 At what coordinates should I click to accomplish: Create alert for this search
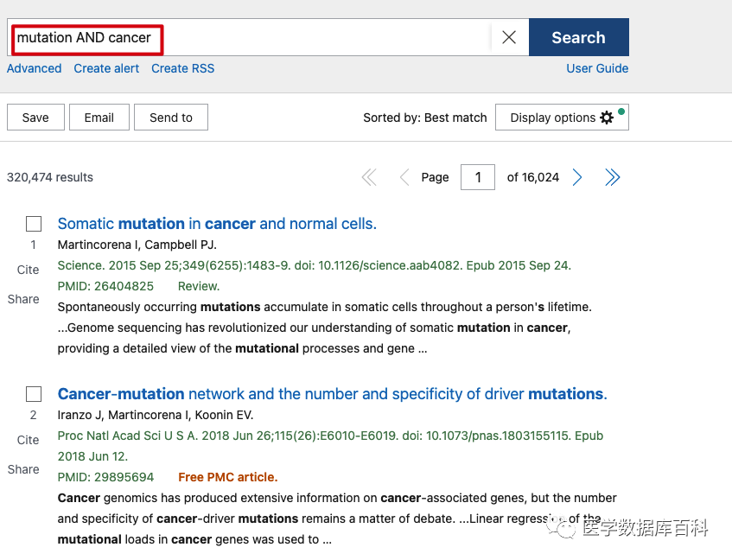click(106, 68)
